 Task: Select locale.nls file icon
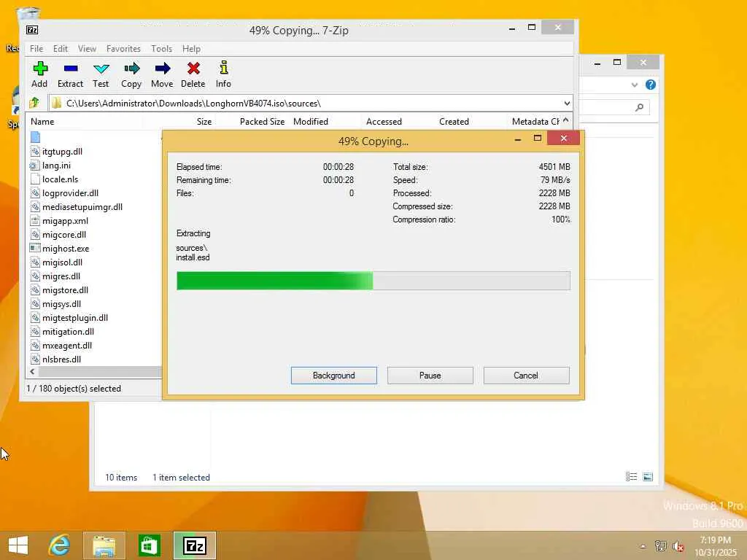[35, 179]
